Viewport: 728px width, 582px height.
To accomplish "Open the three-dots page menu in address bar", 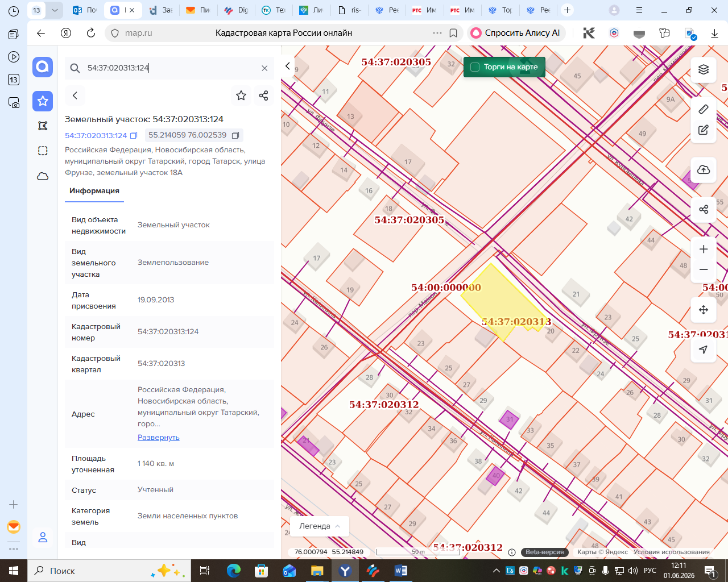I will [437, 33].
